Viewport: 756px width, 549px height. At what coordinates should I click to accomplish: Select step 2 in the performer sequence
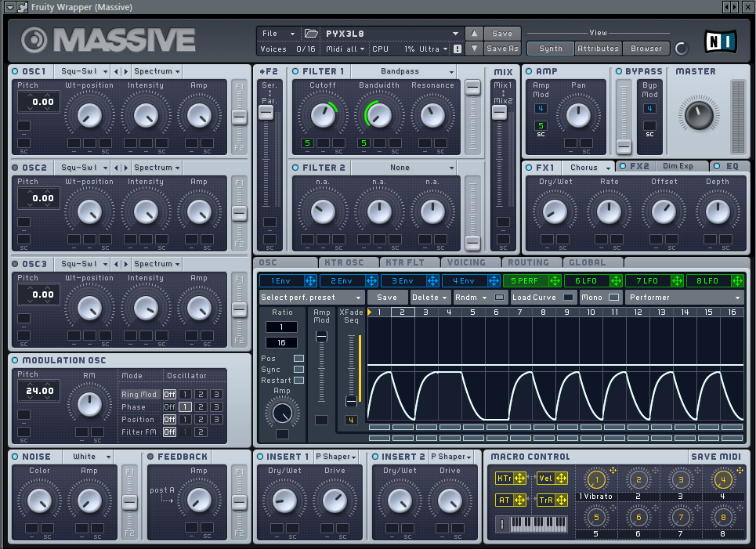tap(402, 312)
